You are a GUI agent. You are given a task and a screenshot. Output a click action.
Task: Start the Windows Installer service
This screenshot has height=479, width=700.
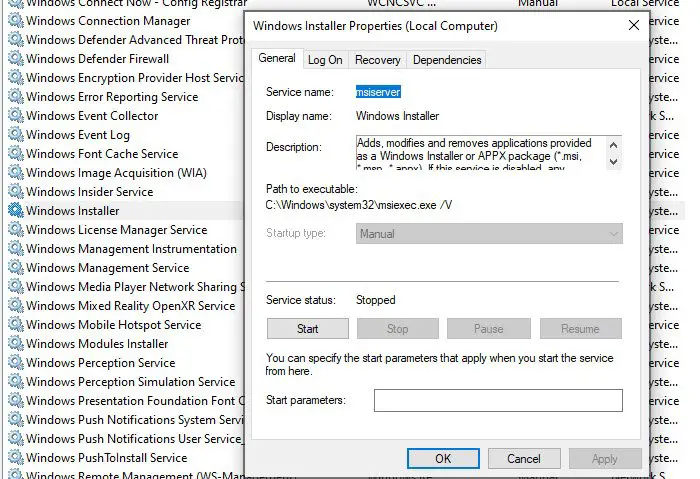tap(308, 329)
